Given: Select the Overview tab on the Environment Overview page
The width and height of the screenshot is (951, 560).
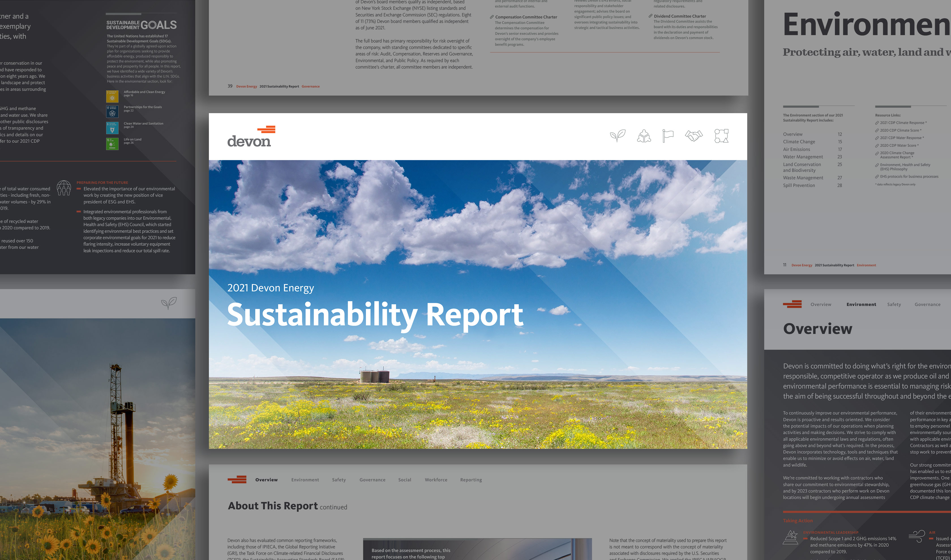Looking at the screenshot, I should pos(821,304).
